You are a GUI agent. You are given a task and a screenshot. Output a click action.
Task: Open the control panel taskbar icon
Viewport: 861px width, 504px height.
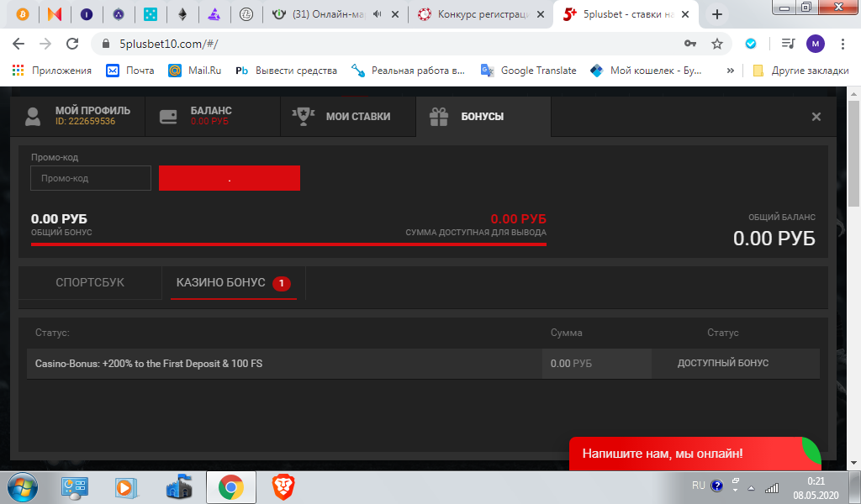click(x=74, y=487)
